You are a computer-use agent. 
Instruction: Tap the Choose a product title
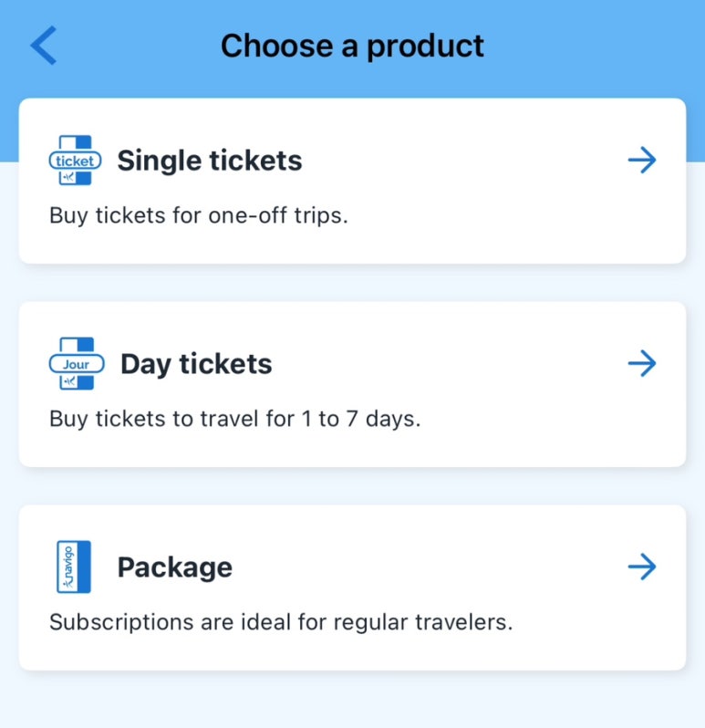(352, 46)
